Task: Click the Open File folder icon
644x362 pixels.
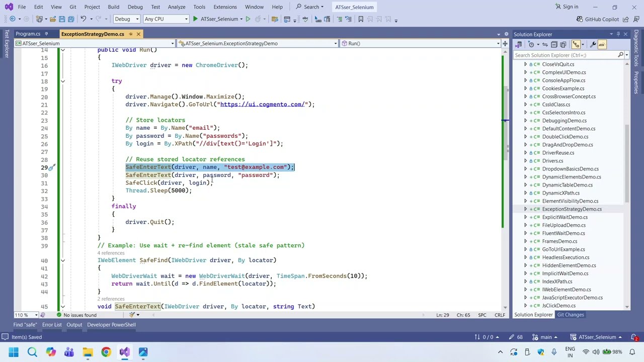Action: [53, 19]
